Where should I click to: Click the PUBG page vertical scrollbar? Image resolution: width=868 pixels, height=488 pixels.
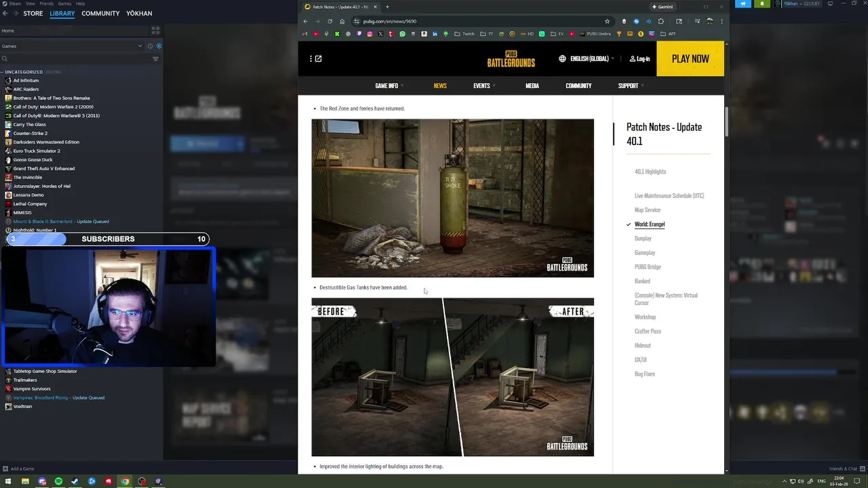click(x=727, y=122)
